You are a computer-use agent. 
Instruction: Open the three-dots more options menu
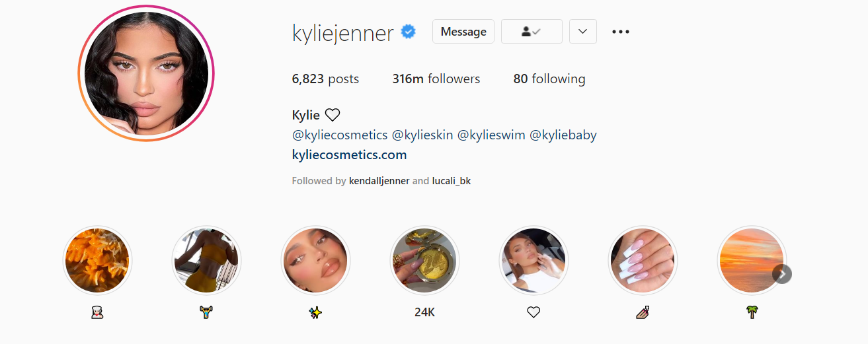pyautogui.click(x=620, y=32)
